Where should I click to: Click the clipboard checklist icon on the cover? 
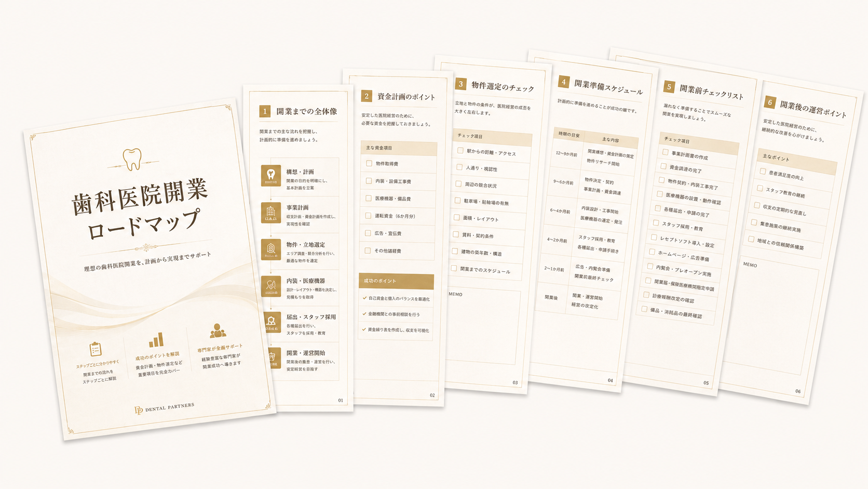click(x=96, y=349)
